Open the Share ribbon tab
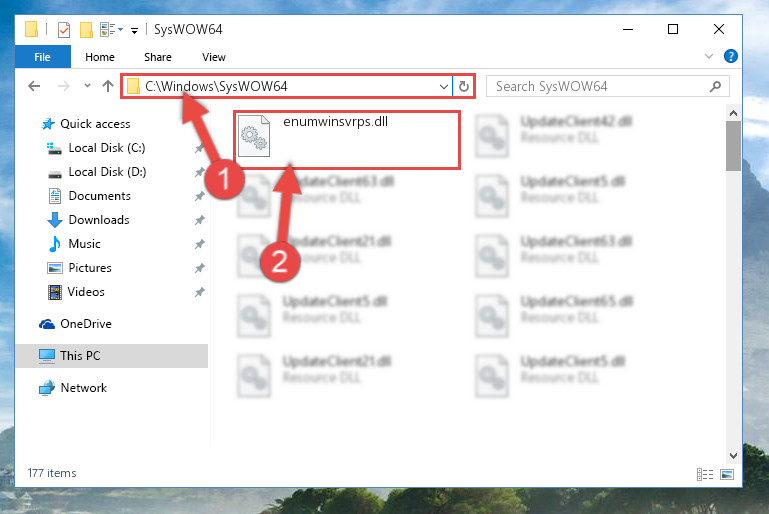The width and height of the screenshot is (769, 514). [157, 57]
